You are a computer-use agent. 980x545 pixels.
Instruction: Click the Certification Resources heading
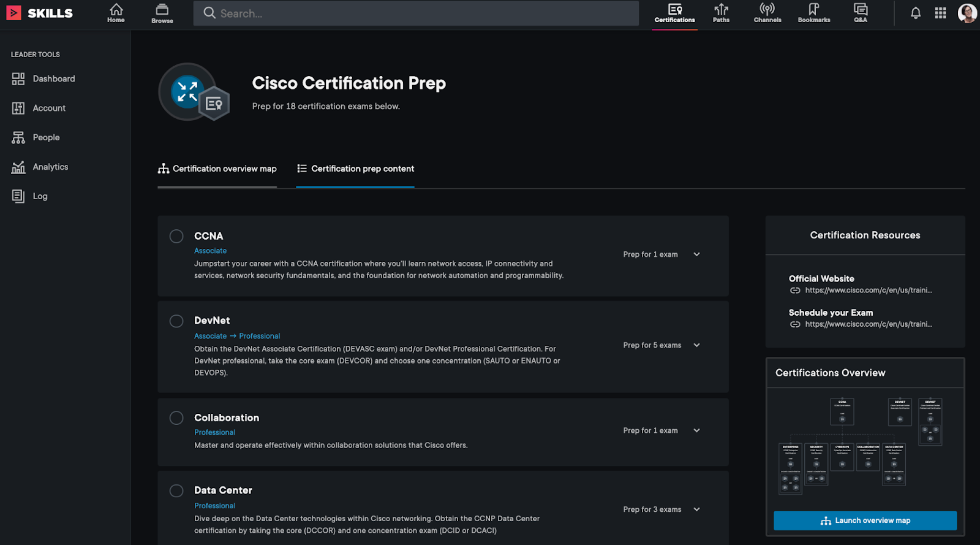point(865,235)
